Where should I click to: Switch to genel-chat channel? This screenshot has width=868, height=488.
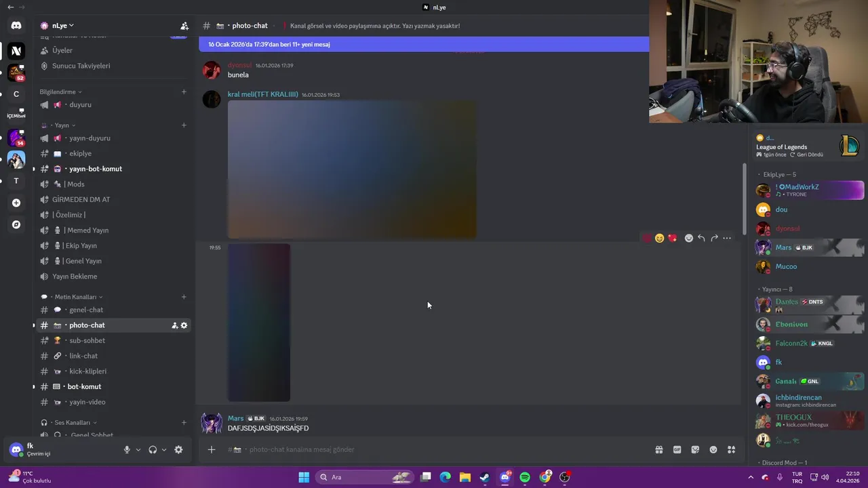pyautogui.click(x=113, y=310)
